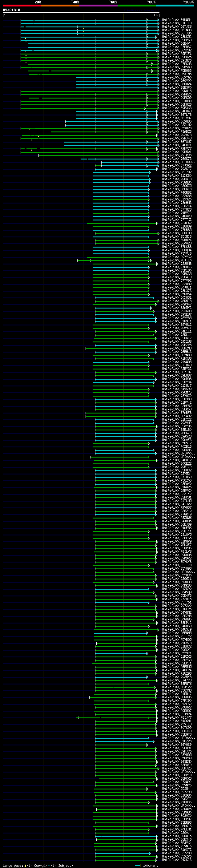
Task: Select hit label UniRef100_C7J3R2
Action: [177, 165]
